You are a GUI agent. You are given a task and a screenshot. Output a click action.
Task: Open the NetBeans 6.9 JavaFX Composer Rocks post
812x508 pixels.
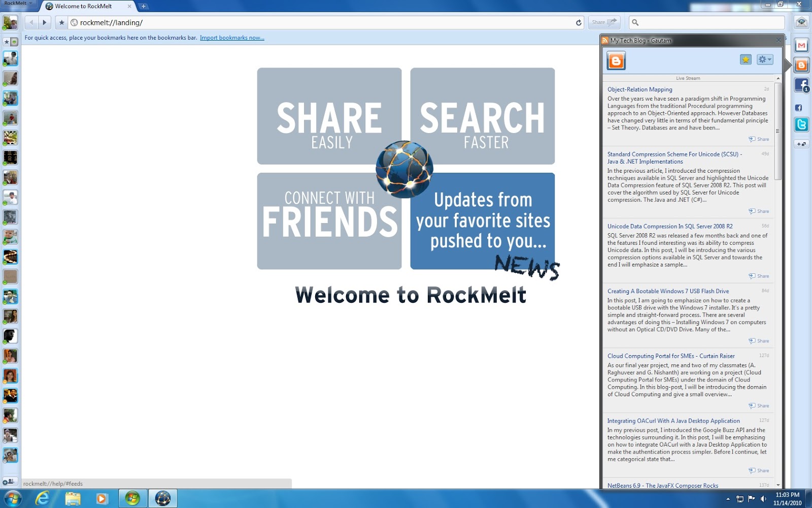pyautogui.click(x=663, y=486)
